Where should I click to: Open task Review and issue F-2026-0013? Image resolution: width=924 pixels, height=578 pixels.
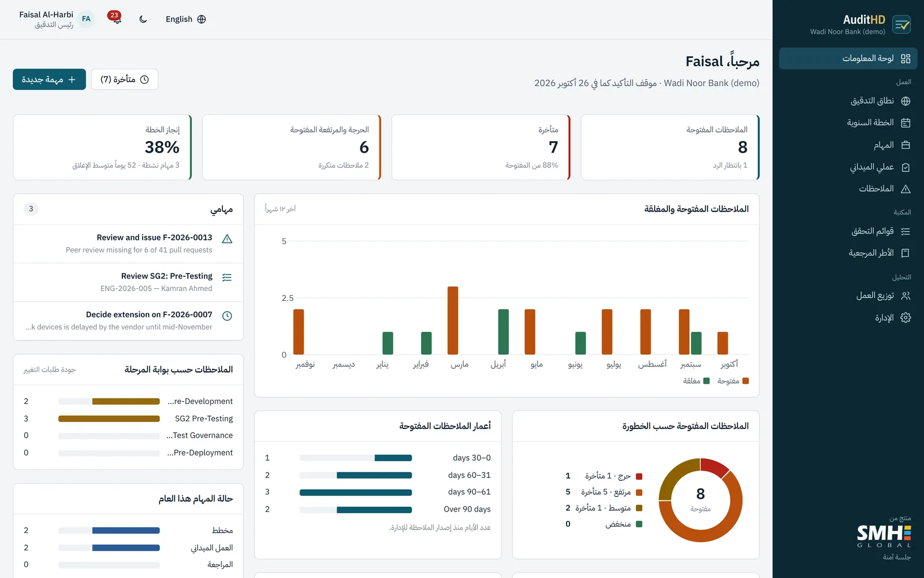click(x=128, y=243)
